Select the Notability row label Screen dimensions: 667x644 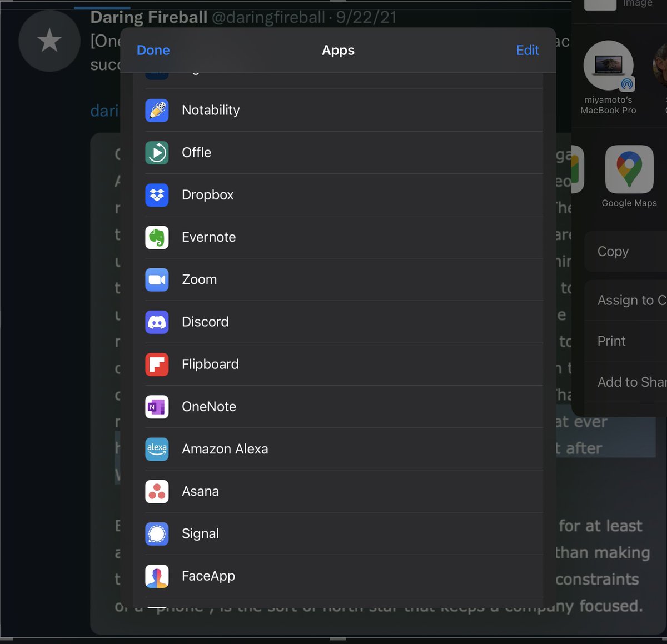[x=211, y=110]
